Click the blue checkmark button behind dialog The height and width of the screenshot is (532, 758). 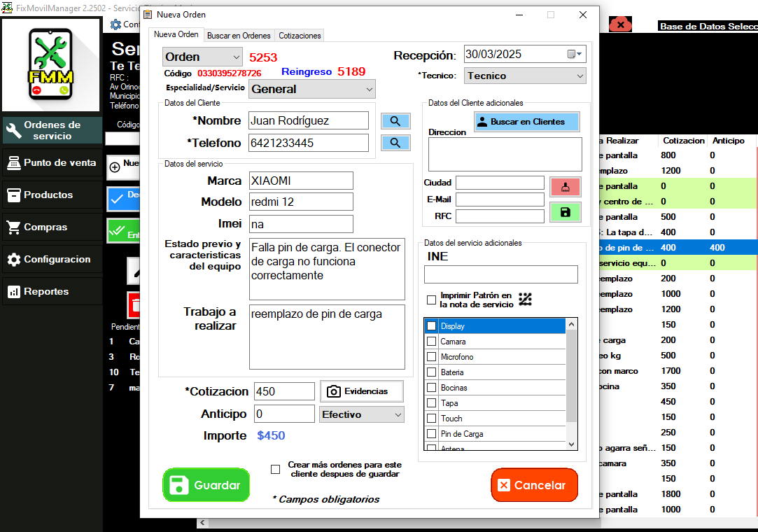124,199
